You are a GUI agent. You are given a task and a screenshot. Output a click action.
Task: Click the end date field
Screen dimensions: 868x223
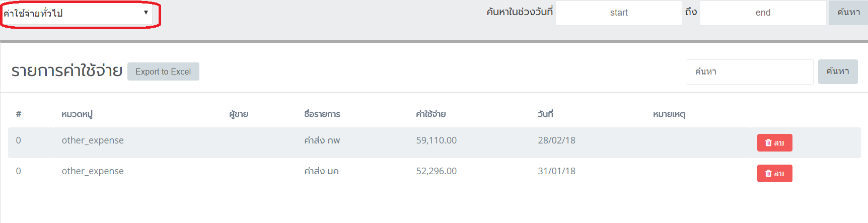[763, 13]
